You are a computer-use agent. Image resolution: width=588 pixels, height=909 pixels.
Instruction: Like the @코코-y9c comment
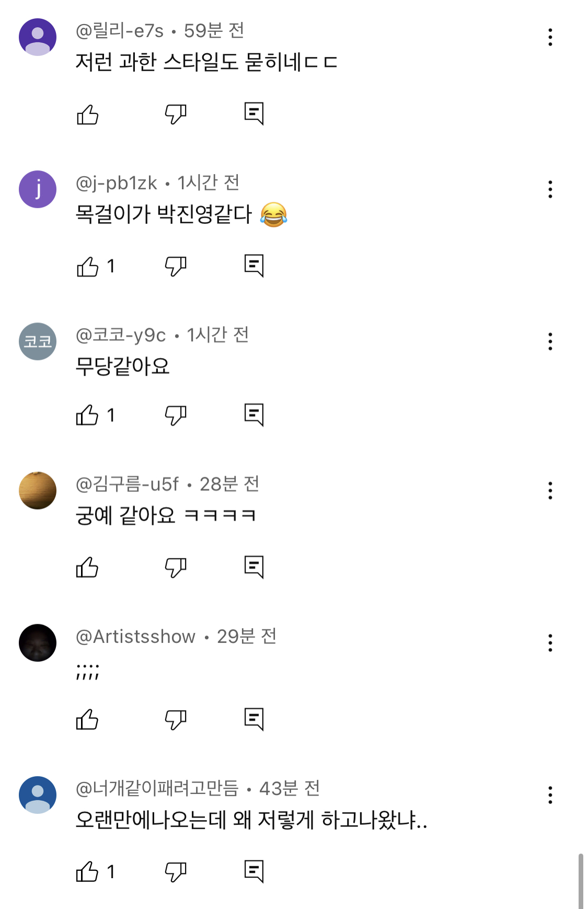tap(87, 416)
